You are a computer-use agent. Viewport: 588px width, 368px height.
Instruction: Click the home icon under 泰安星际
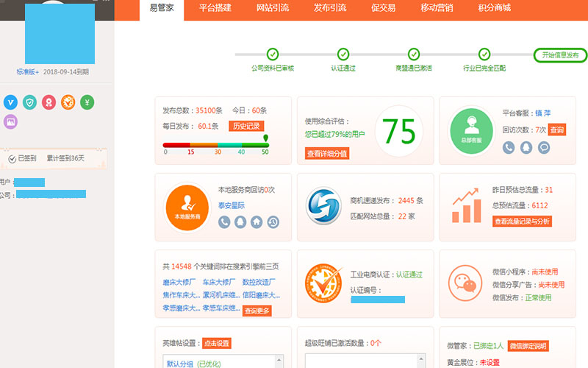click(257, 222)
